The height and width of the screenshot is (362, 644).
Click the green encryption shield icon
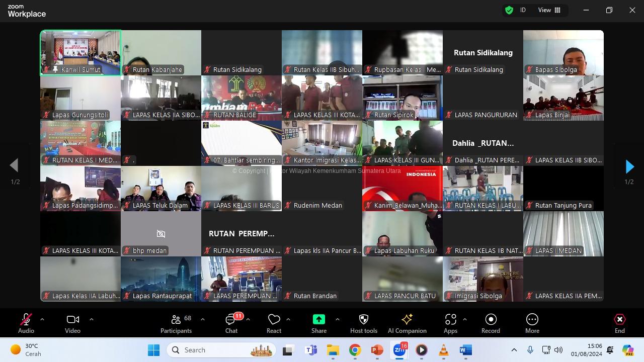(x=509, y=10)
